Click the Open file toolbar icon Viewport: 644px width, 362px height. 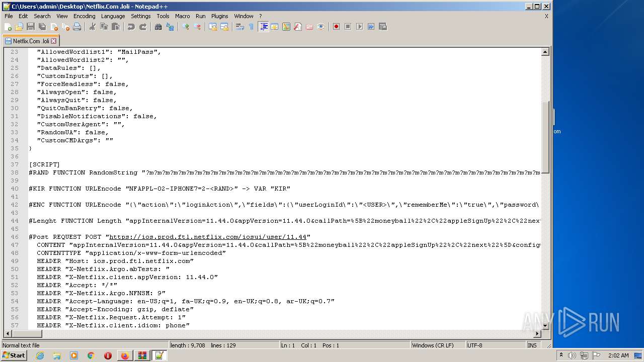pos(19,27)
